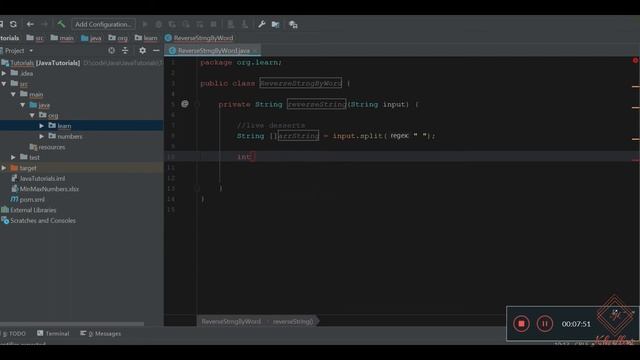640x360 pixels.
Task: Expand the target folder arrow
Action: coord(4,168)
